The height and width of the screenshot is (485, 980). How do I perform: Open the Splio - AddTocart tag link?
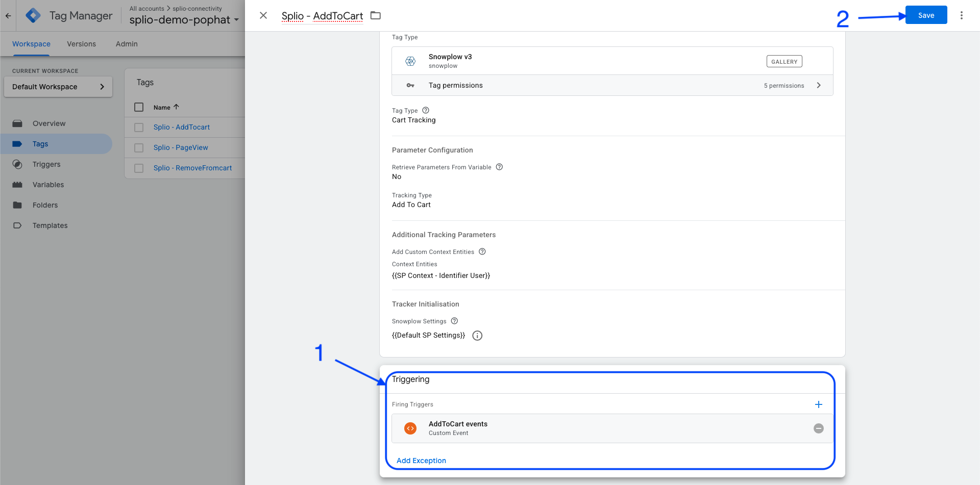(182, 127)
